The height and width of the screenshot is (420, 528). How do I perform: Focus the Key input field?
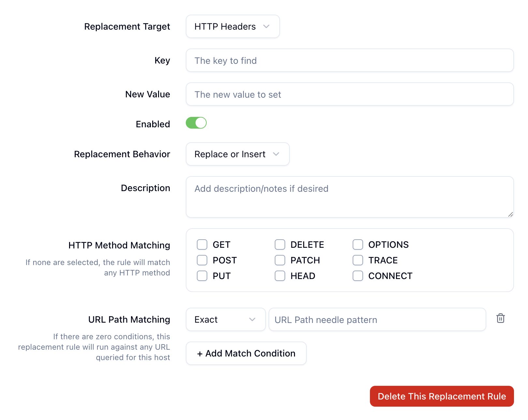click(350, 60)
